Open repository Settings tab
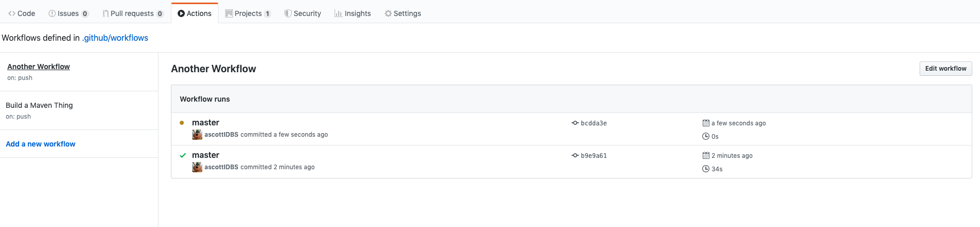The height and width of the screenshot is (227, 980). click(403, 13)
